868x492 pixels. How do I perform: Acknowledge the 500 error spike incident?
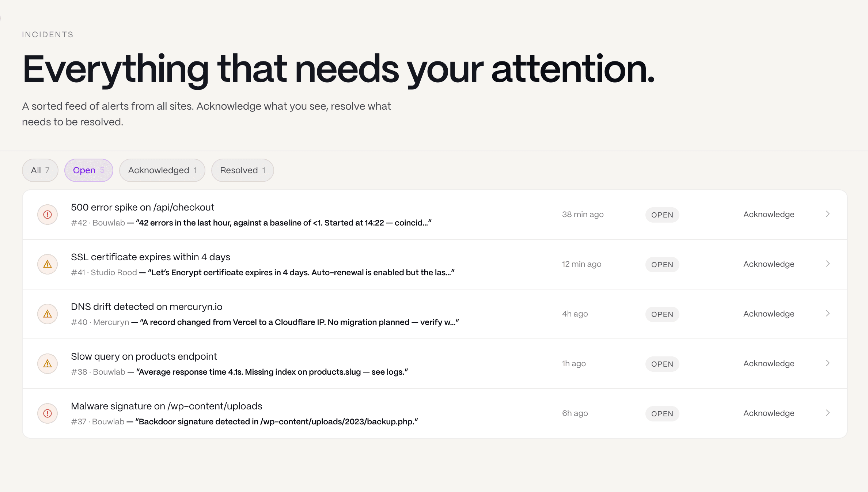(769, 215)
